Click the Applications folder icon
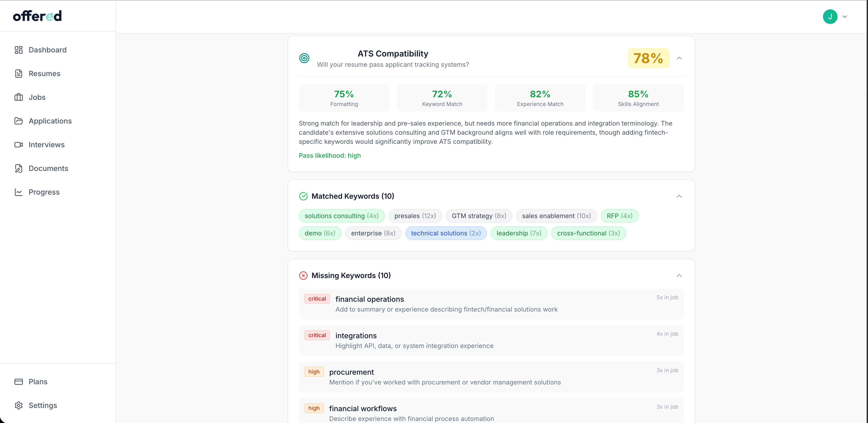 19,121
